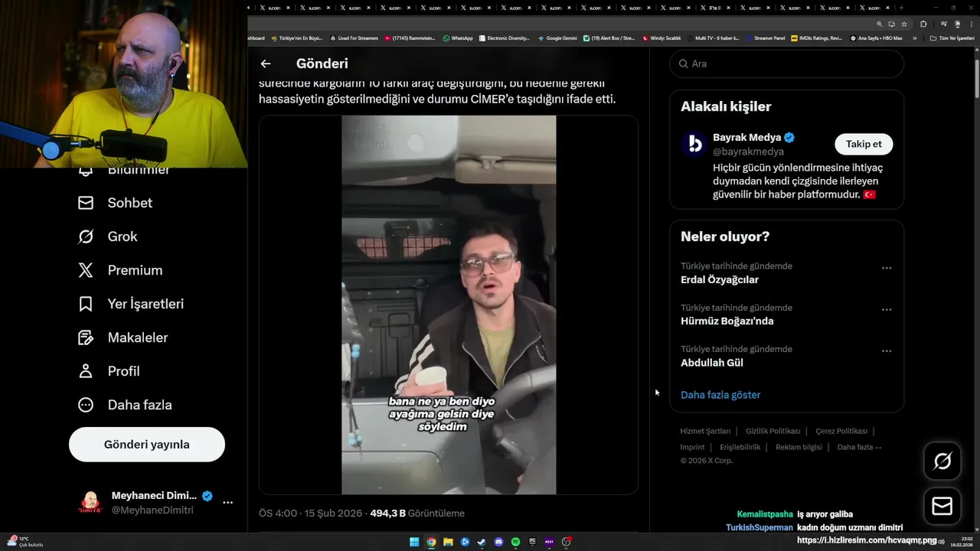980x551 pixels.
Task: Open Daha fazla circle-dots menu
Action: tap(125, 405)
